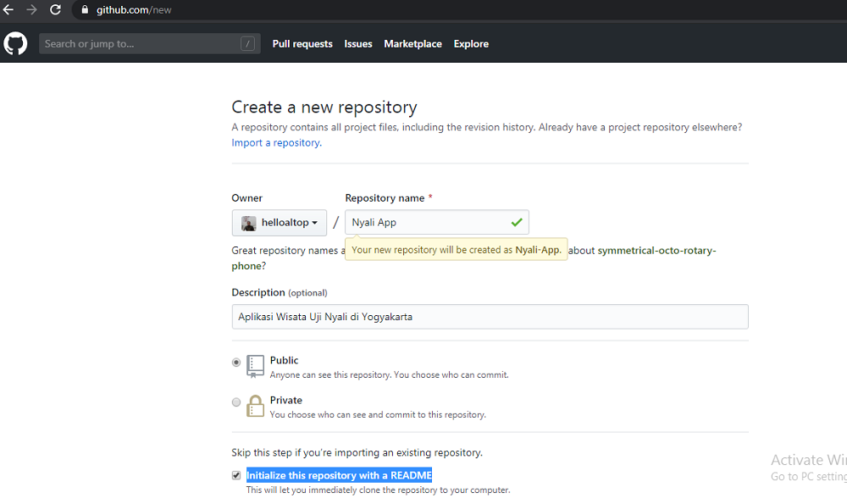Screen dimensions: 847x504
Task: Open the Pull requests menu item
Action: coord(302,43)
